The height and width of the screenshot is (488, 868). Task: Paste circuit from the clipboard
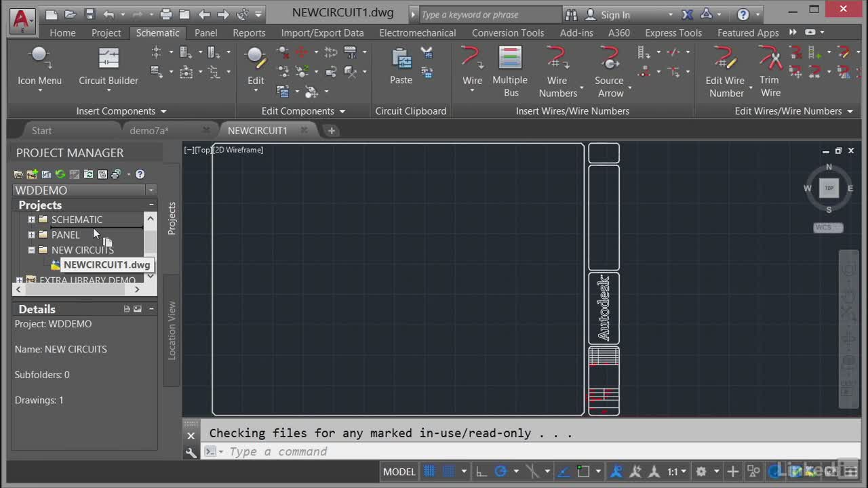tap(401, 66)
